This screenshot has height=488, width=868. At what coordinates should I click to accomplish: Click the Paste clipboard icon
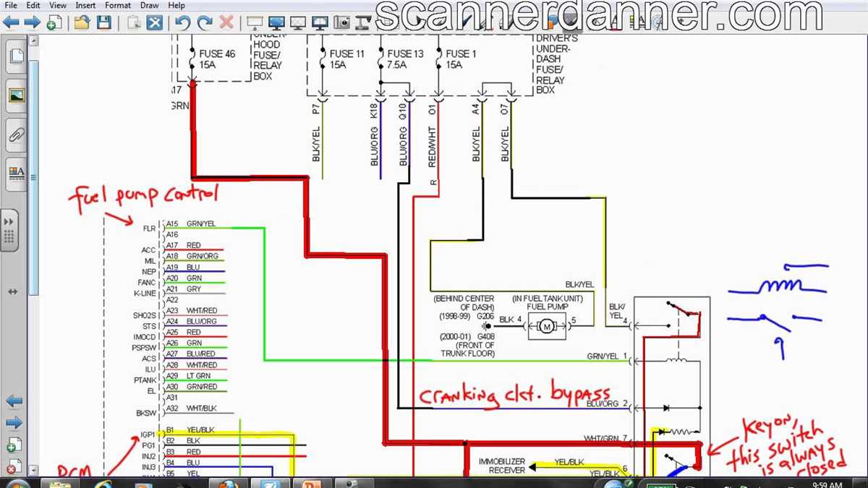coord(133,23)
